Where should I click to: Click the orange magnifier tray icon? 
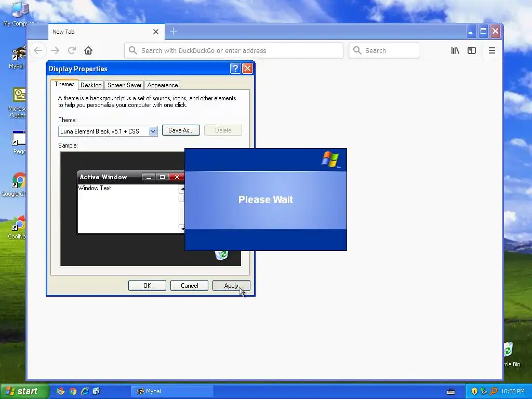(x=494, y=391)
